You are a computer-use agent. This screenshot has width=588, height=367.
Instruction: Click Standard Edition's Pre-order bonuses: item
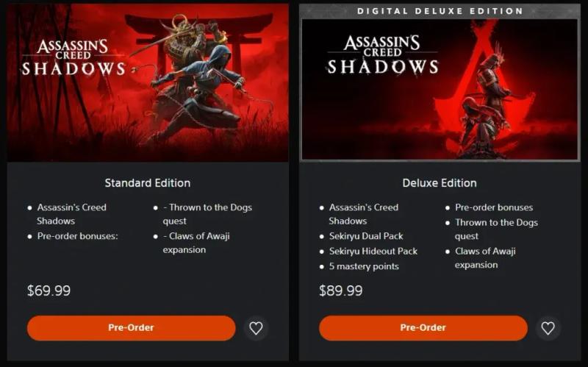click(x=77, y=236)
